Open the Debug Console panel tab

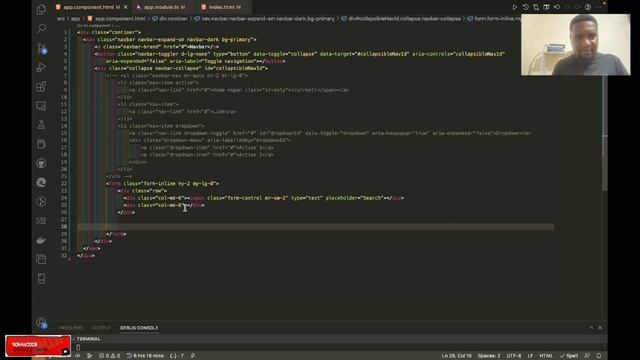139,328
